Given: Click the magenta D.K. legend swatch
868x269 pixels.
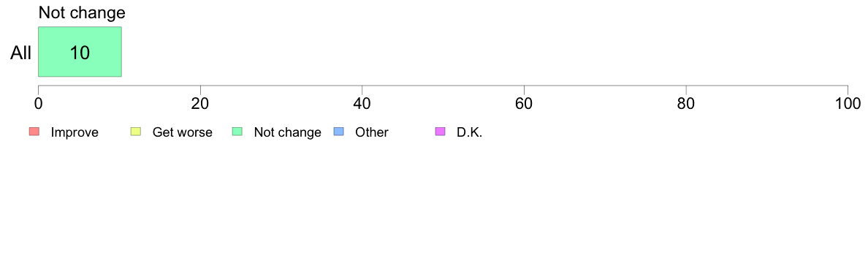Looking at the screenshot, I should (441, 132).
